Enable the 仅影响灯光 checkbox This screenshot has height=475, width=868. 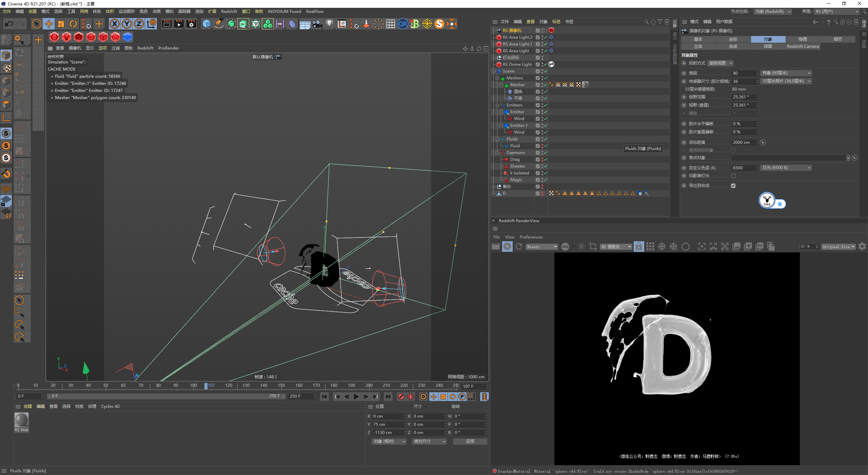point(733,176)
